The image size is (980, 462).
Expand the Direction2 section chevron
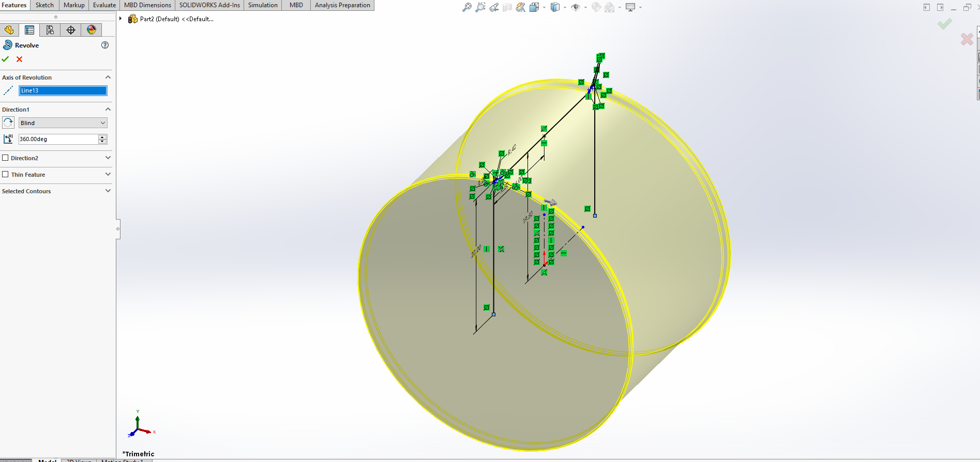[x=108, y=158]
